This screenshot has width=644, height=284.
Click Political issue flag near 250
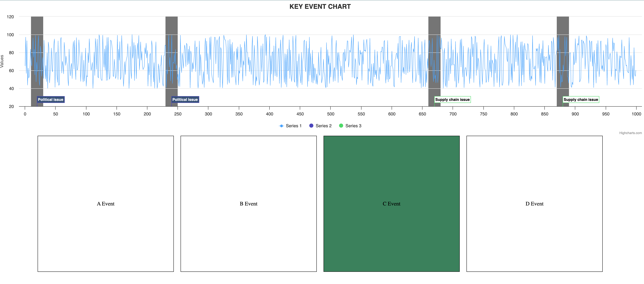tap(185, 99)
